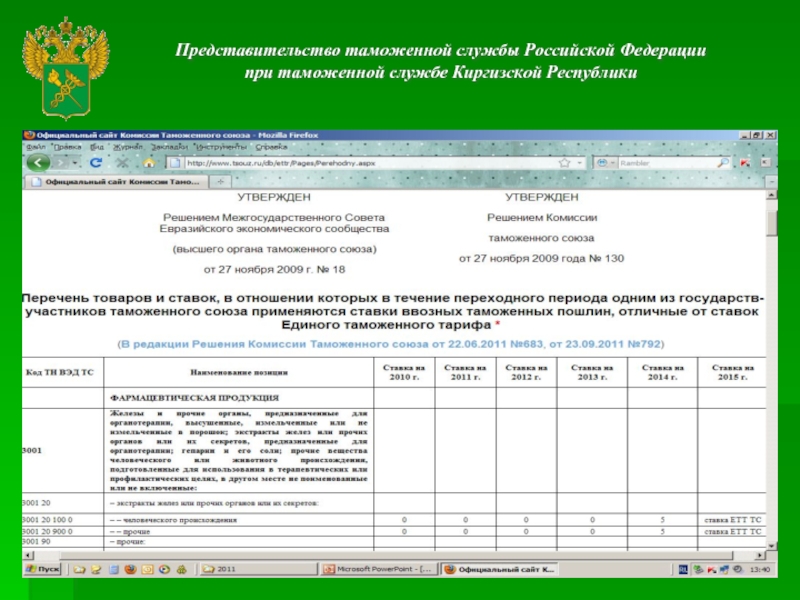Reload the page with the blue refresh icon
800x600 pixels.
pos(95,163)
